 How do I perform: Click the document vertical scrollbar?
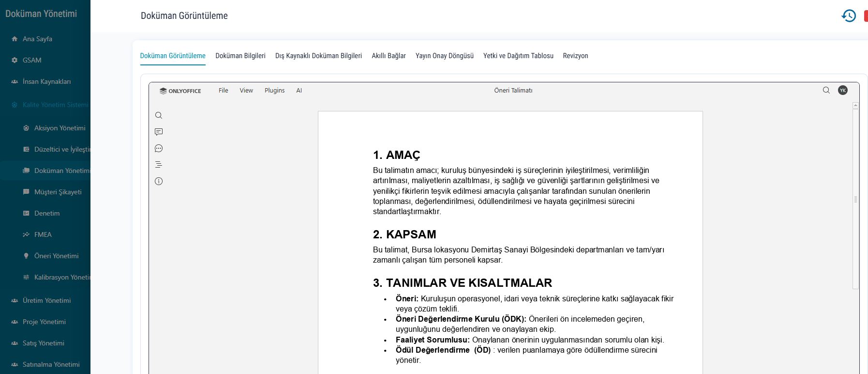tap(855, 199)
